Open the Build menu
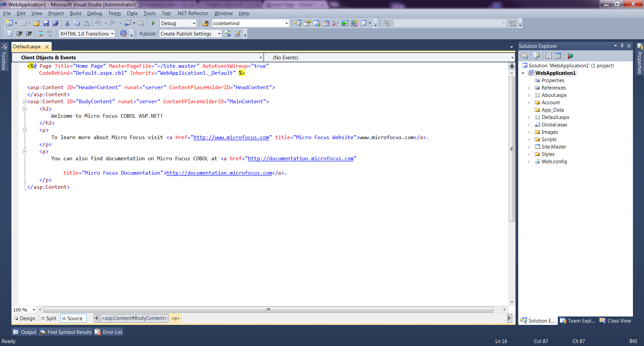 (75, 13)
